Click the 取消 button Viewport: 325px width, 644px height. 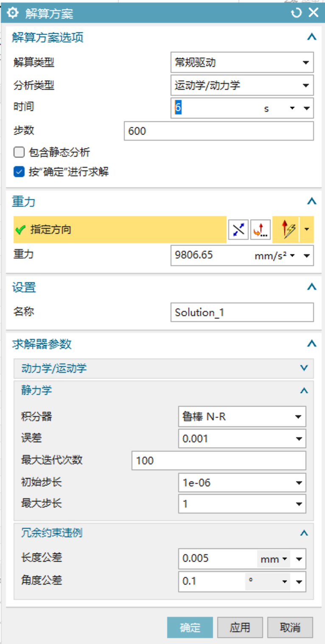(290, 627)
